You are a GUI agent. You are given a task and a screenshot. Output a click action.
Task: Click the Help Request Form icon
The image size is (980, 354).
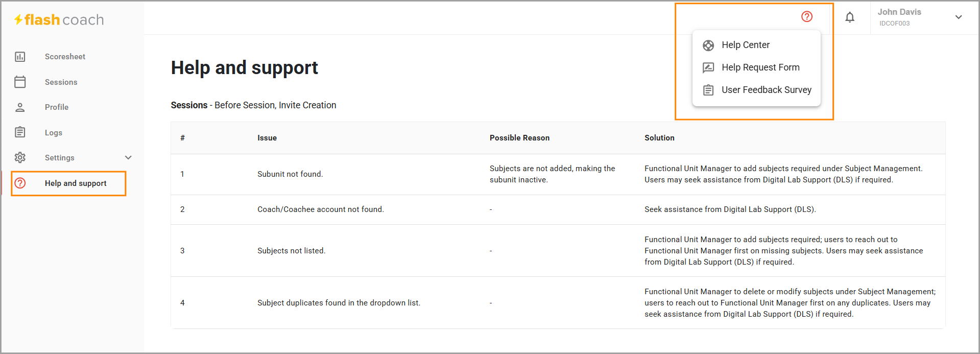[708, 67]
